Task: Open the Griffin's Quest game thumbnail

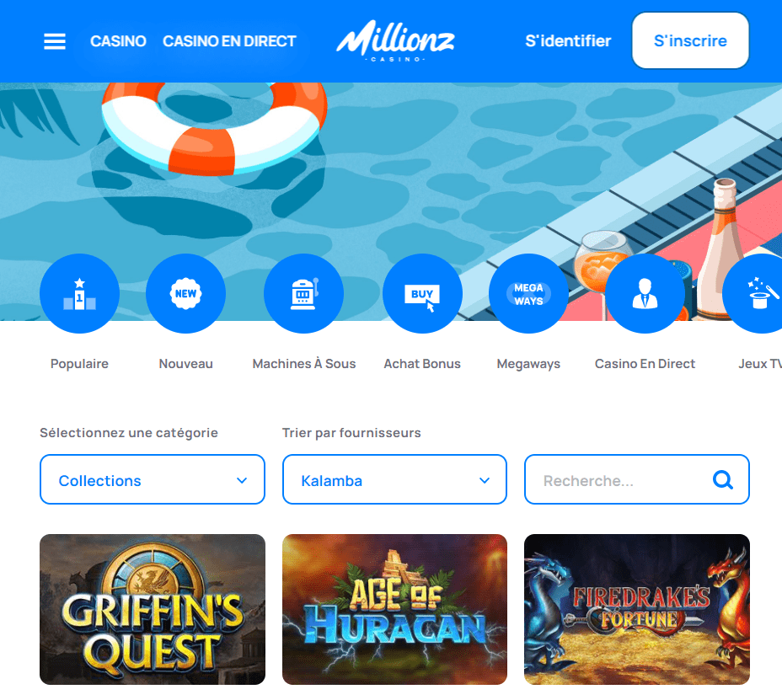Action: coord(153,609)
